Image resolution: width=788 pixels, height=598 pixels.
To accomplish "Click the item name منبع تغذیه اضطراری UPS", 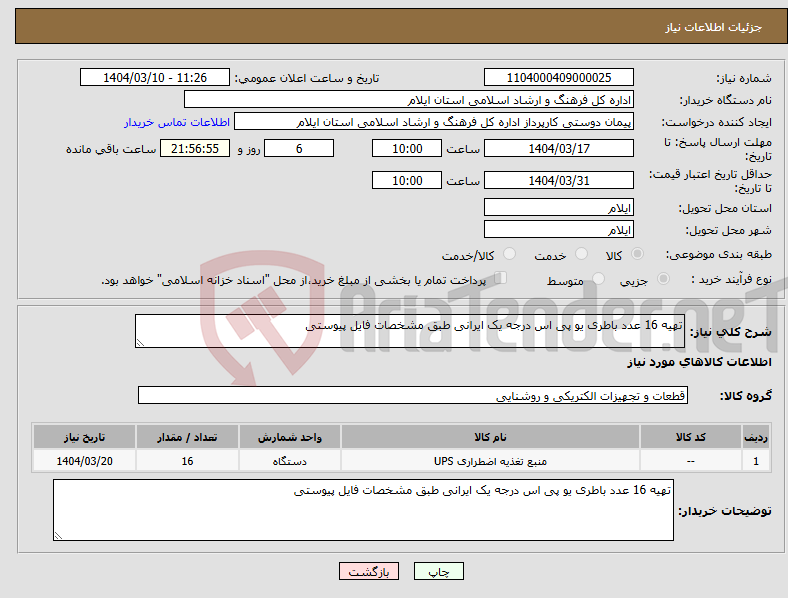I will tap(490, 461).
